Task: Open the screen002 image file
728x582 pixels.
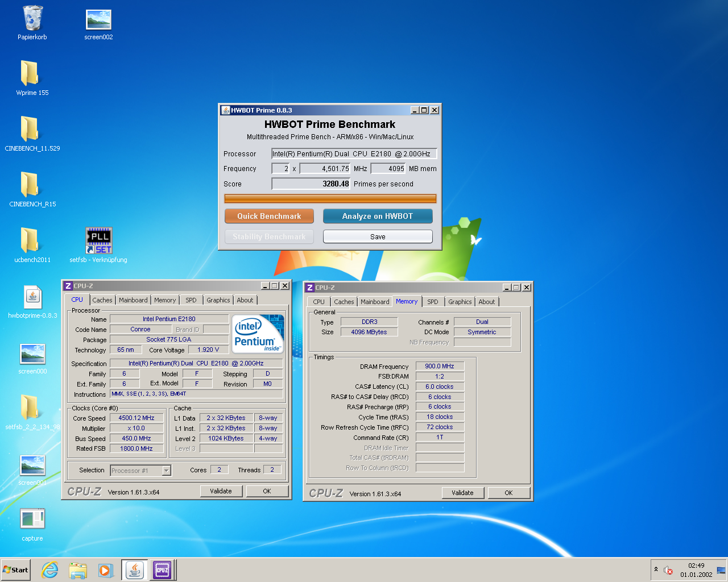Action: [98, 24]
